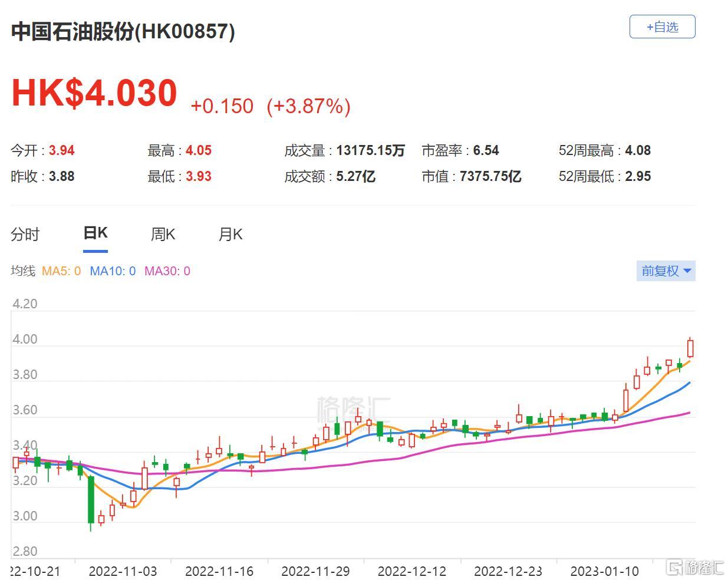Click the MA5 moving average label
The height and width of the screenshot is (580, 728).
(x=61, y=271)
